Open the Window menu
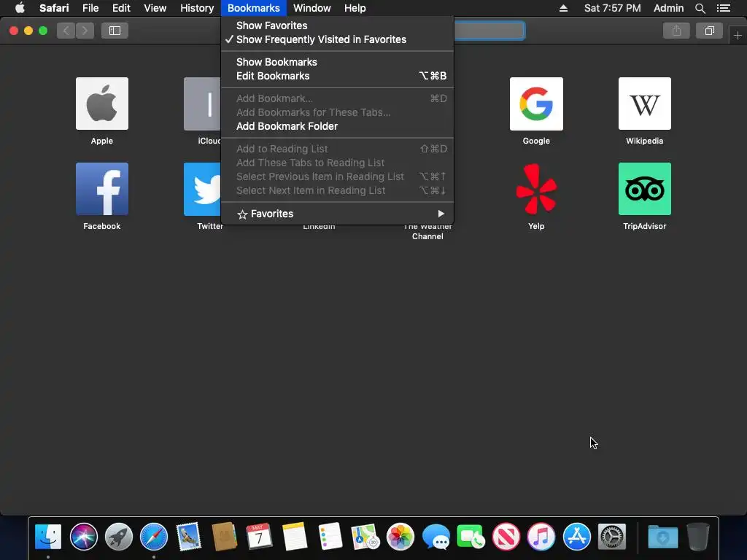This screenshot has height=560, width=747. [312, 8]
